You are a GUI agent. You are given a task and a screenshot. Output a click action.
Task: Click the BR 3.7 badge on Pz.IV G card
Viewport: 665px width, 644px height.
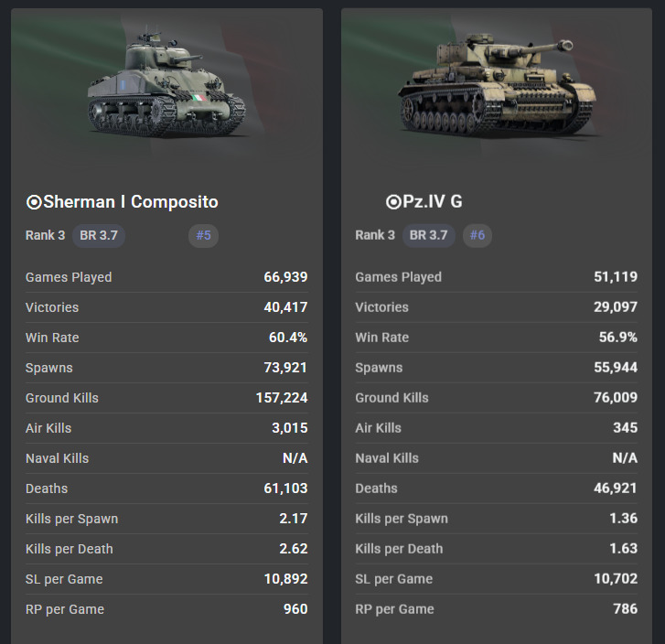tap(429, 235)
